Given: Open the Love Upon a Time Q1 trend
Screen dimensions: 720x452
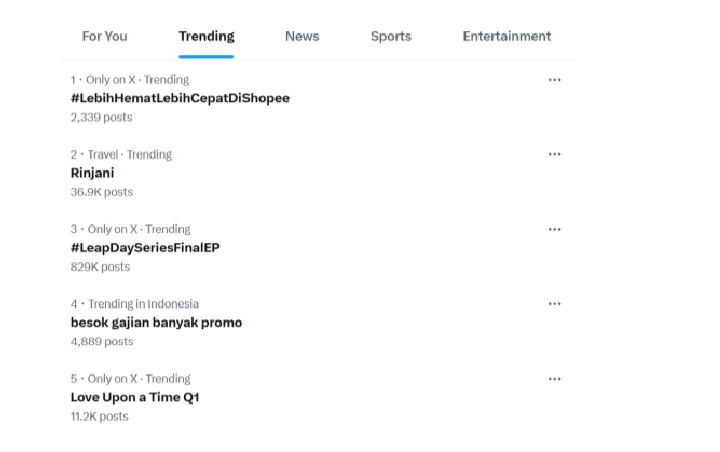Looking at the screenshot, I should (x=136, y=397).
